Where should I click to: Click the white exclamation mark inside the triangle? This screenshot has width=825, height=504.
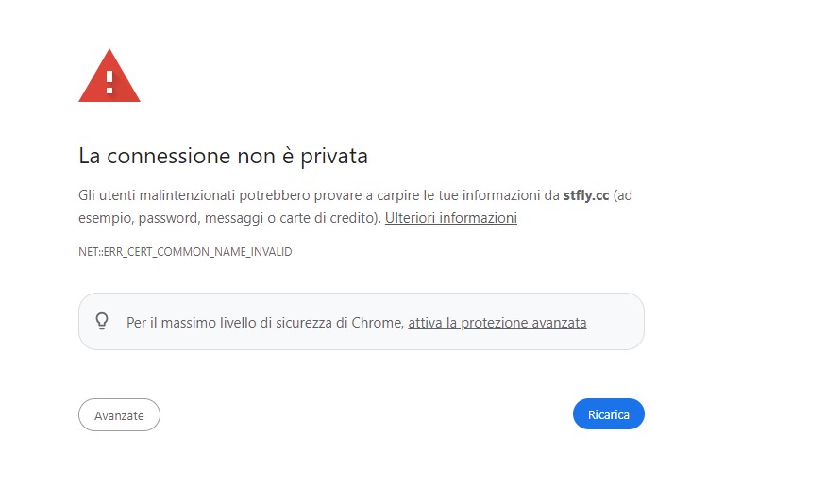click(109, 79)
